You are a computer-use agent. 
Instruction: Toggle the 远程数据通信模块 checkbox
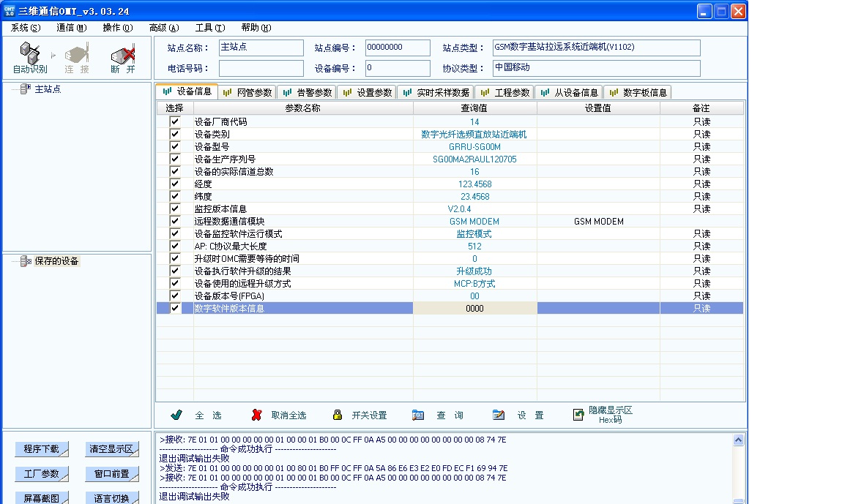click(x=174, y=221)
